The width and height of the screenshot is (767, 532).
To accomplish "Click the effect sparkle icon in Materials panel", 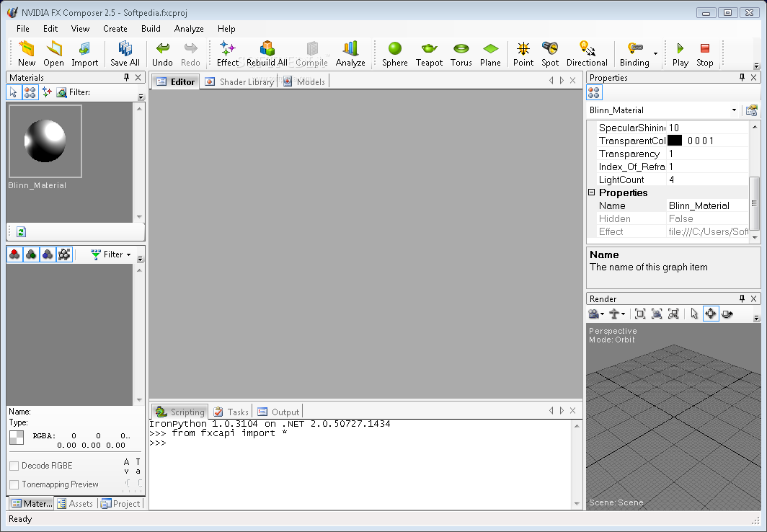I will [46, 92].
